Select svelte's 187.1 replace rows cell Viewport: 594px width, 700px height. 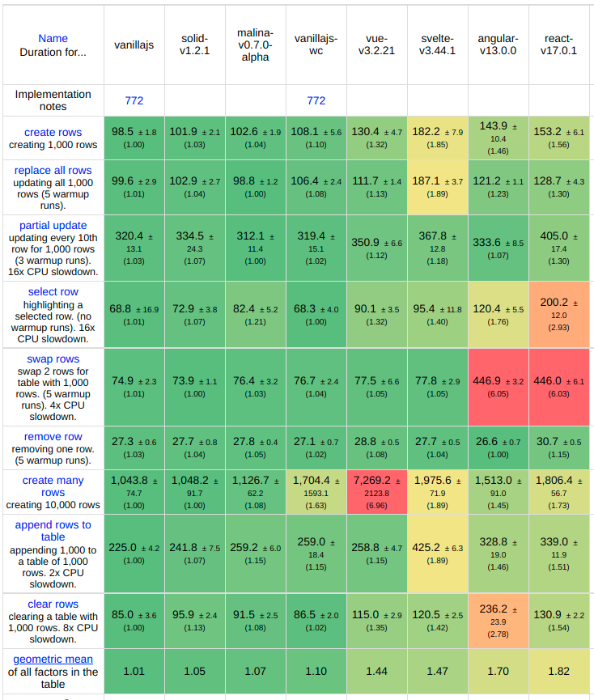[x=437, y=188]
